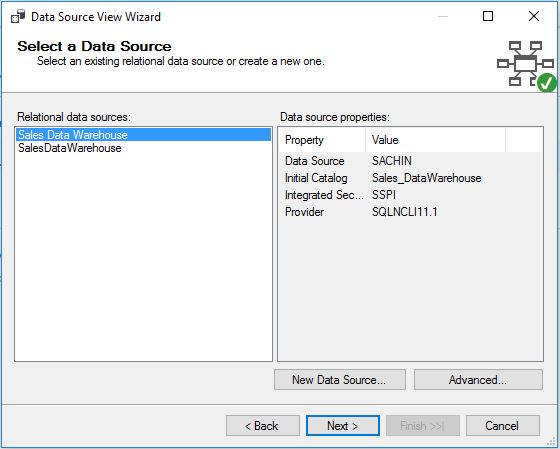The image size is (560, 449).
Task: Click the Sales_DataWarehouse catalog value
Action: pyautogui.click(x=426, y=178)
